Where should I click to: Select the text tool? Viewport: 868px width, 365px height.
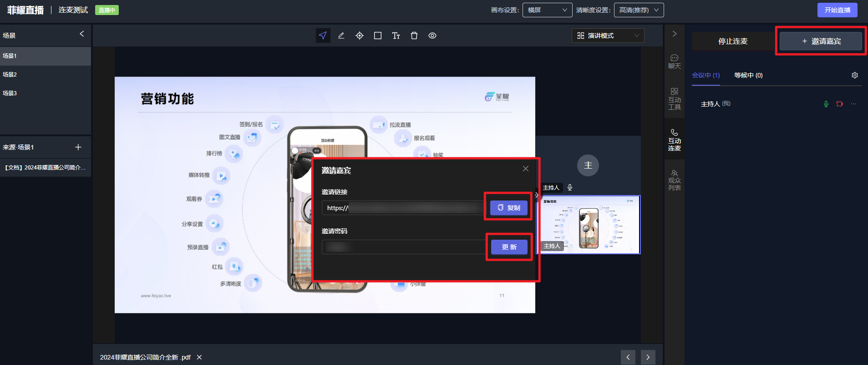tap(396, 36)
